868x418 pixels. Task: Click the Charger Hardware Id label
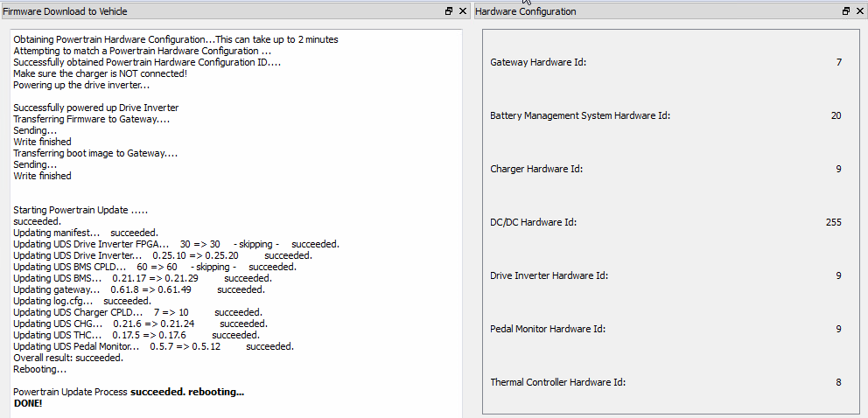pyautogui.click(x=536, y=169)
